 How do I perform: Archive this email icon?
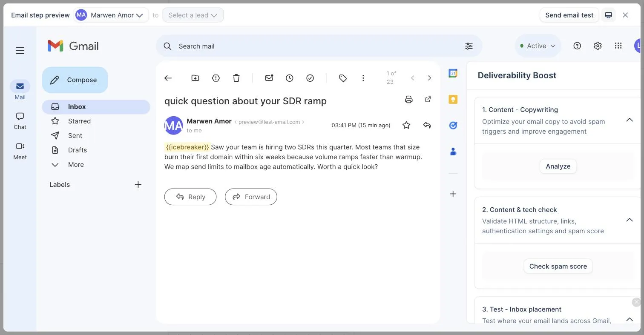pyautogui.click(x=195, y=78)
